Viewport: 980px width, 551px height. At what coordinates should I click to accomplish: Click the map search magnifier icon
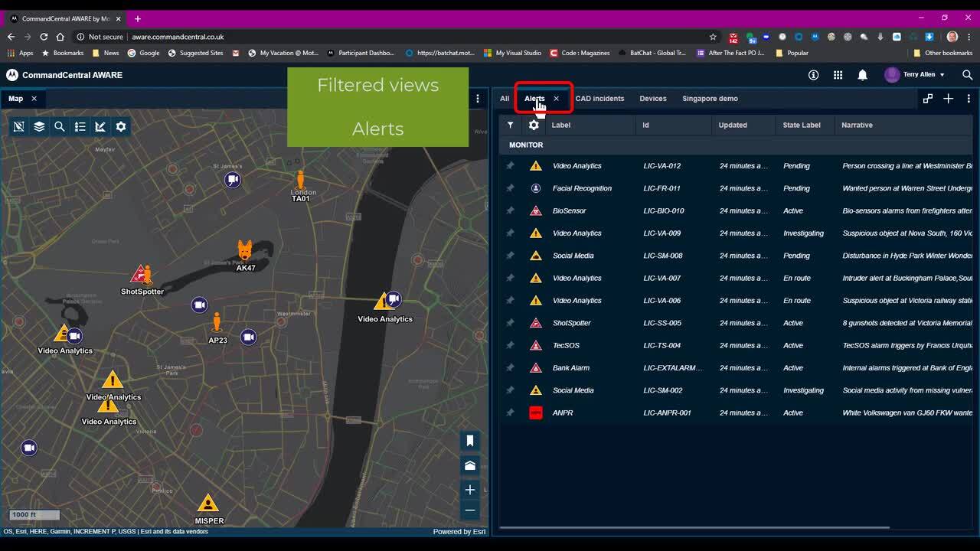[60, 127]
